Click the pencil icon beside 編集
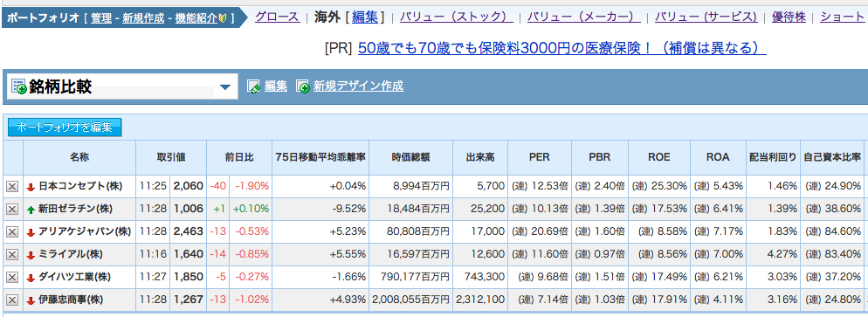 253,86
